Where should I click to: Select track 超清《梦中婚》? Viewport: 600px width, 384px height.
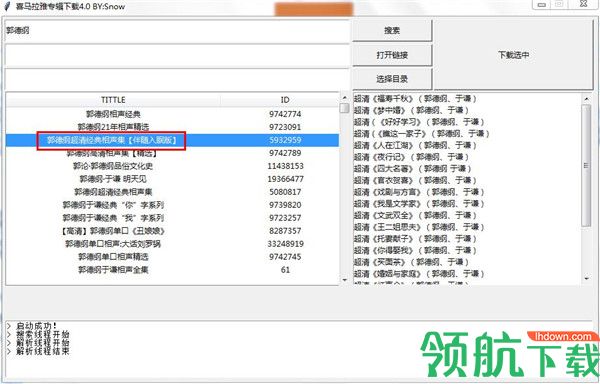click(411, 111)
